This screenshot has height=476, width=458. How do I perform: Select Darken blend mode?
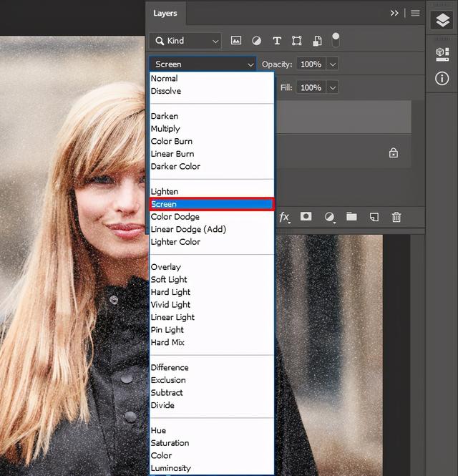point(212,116)
